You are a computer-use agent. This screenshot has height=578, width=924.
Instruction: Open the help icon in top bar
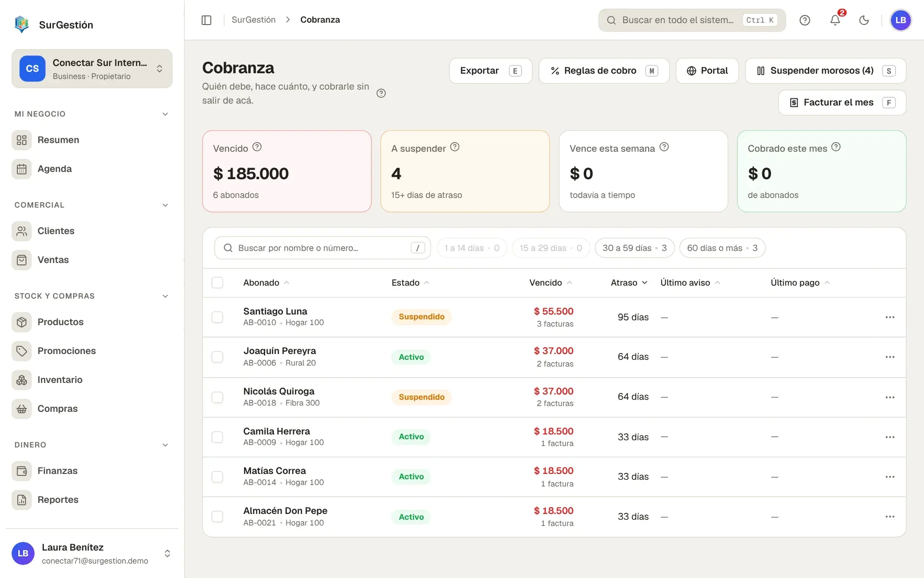point(805,20)
